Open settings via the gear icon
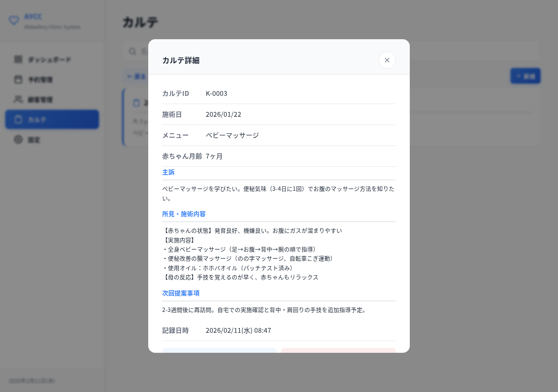Viewport: 558px width, 392px height. click(17, 139)
